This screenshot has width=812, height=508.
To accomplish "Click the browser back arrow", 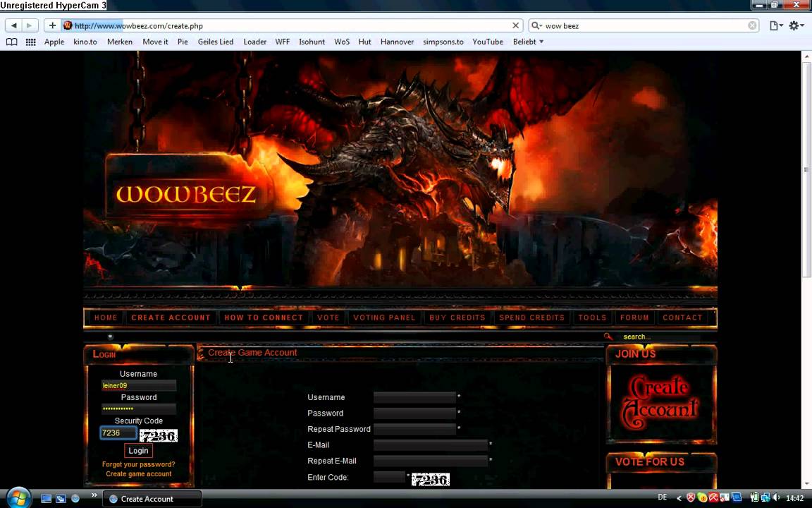I will (x=14, y=25).
